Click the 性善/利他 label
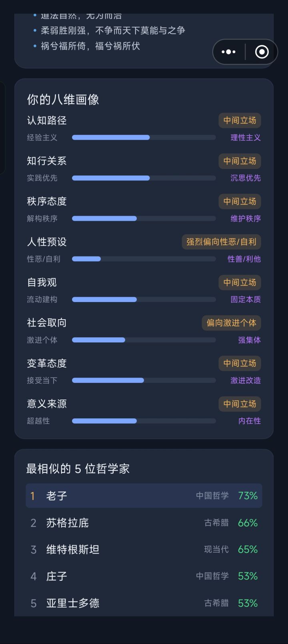This screenshot has height=644, width=288. 244,259
